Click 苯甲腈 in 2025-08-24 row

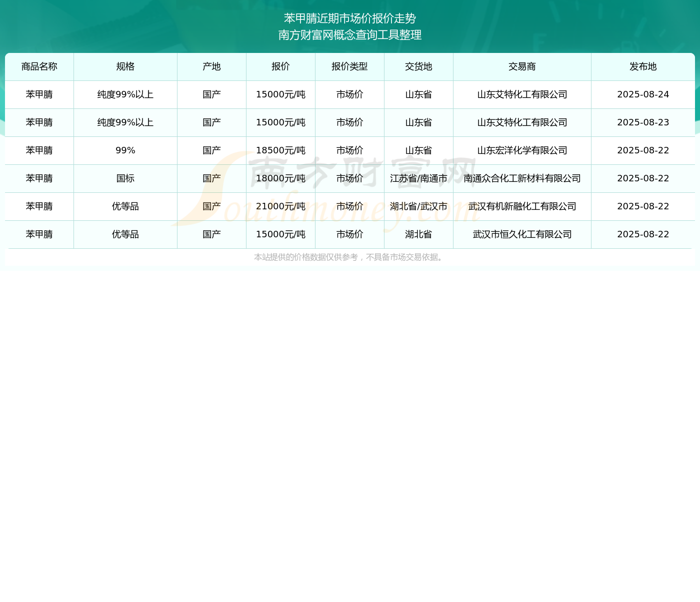tap(39, 94)
